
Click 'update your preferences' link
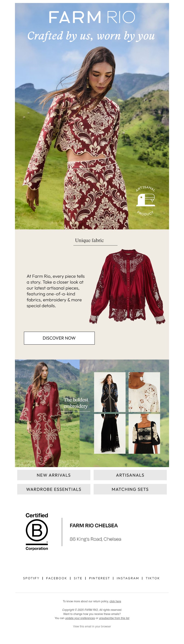[x=80, y=618]
